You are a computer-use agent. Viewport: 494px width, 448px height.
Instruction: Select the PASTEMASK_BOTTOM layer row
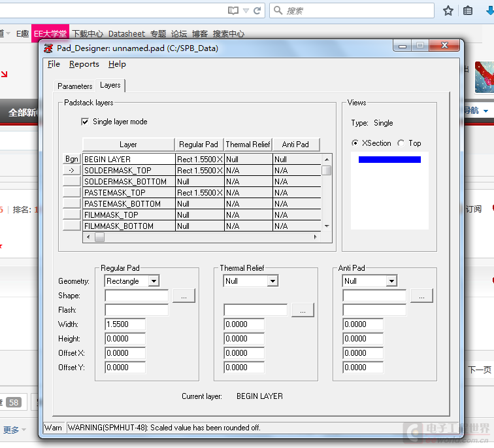(202, 204)
